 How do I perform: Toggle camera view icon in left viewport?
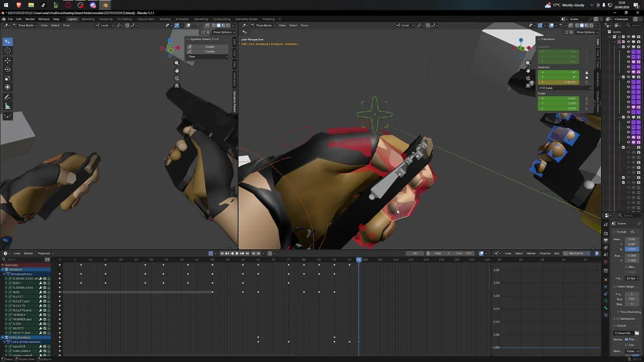177,78
